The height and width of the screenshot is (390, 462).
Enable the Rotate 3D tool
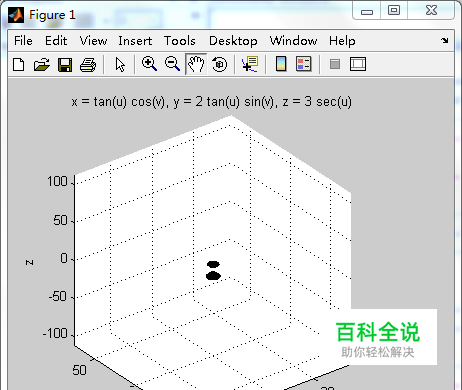pyautogui.click(x=219, y=64)
